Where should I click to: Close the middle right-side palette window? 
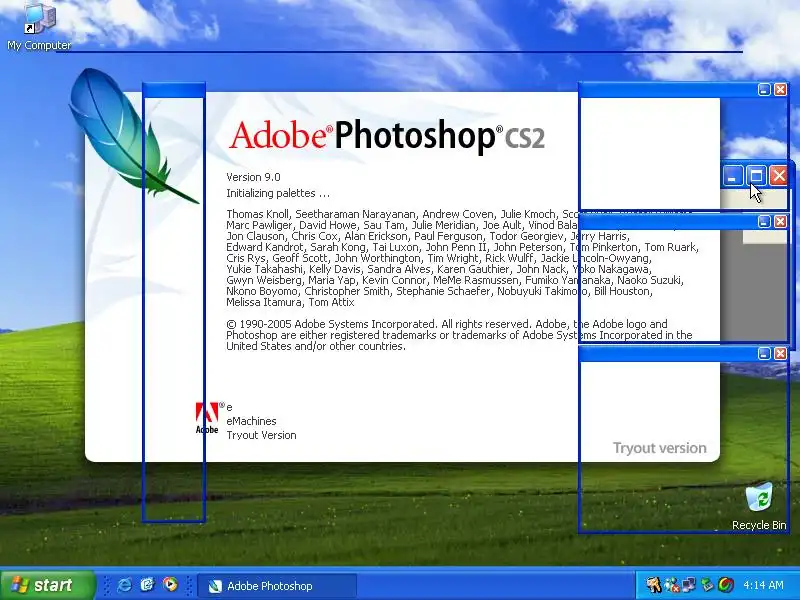click(x=780, y=221)
